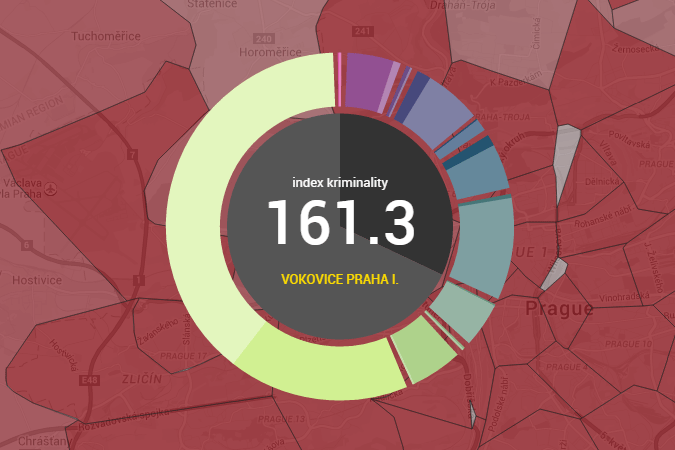Select the steel-blue donut segment
675x450 pixels.
pos(476,175)
